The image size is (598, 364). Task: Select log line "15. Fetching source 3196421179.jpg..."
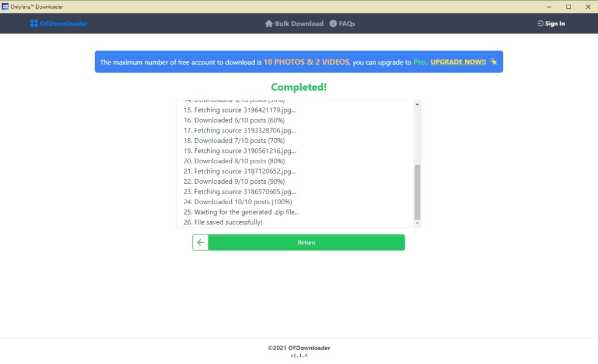[239, 110]
